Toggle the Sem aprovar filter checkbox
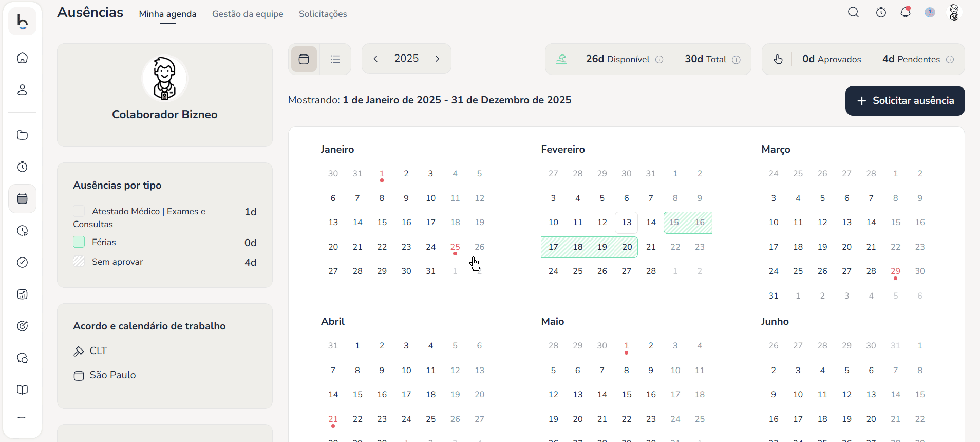This screenshot has width=980, height=442. 79,262
